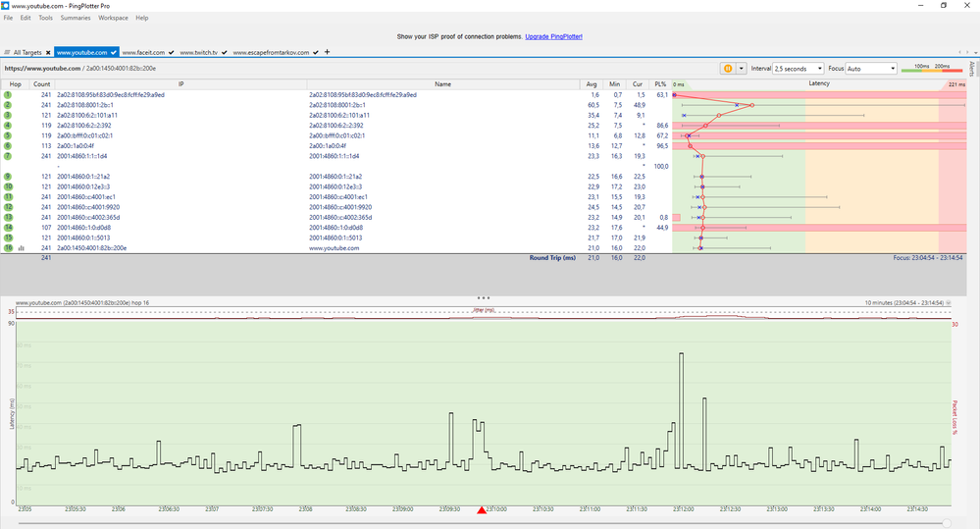Click the PingPlotter app icon in the title bar
The height and width of the screenshot is (529, 980).
(x=5, y=6)
